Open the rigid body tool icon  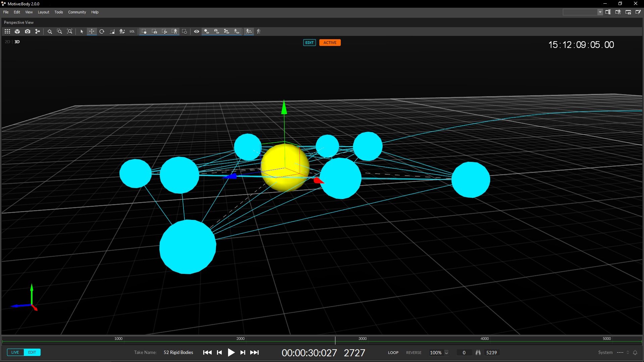point(38,32)
